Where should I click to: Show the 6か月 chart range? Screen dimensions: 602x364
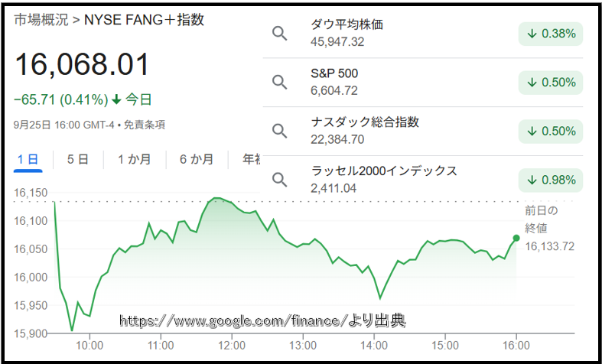[x=196, y=159]
